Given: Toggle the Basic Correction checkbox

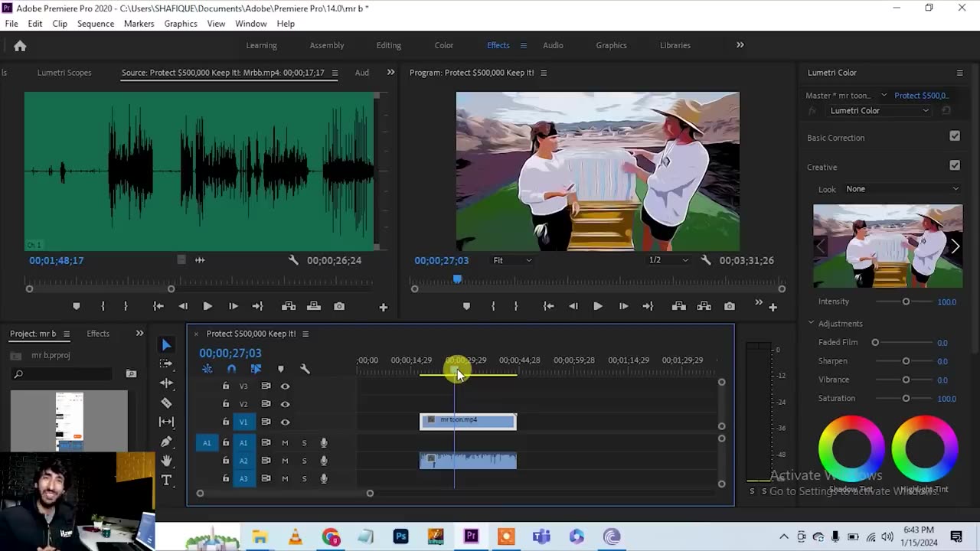Looking at the screenshot, I should click(955, 136).
